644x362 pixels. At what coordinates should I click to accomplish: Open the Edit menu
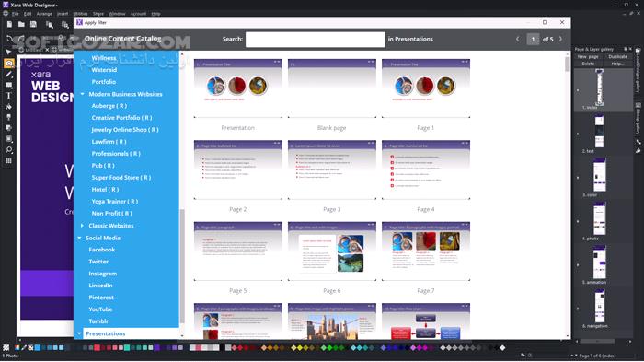click(x=28, y=14)
